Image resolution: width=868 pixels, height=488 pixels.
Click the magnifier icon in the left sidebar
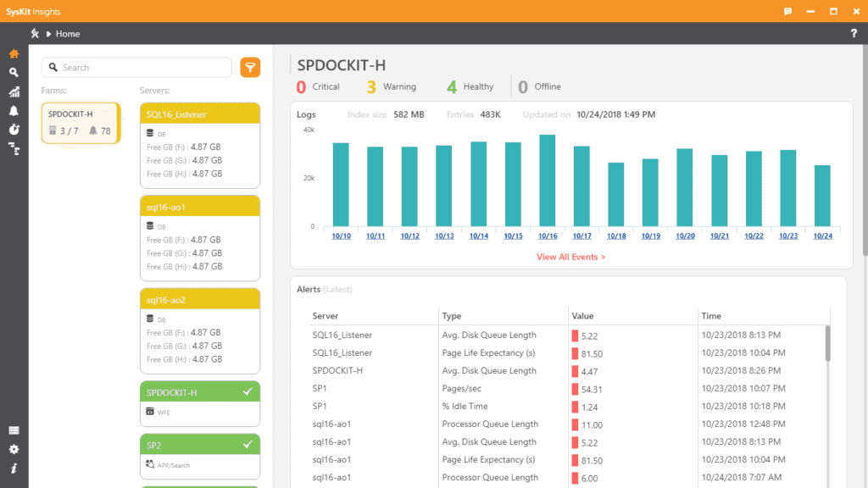coord(14,73)
